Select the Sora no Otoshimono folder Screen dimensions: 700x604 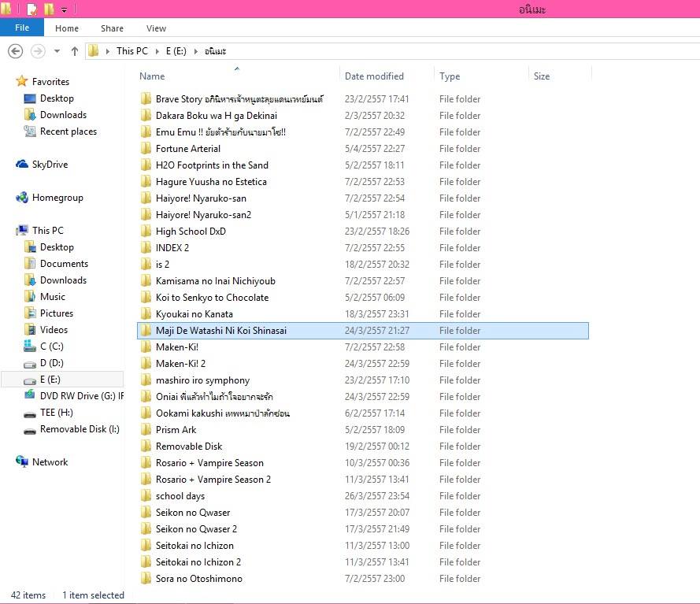198,578
